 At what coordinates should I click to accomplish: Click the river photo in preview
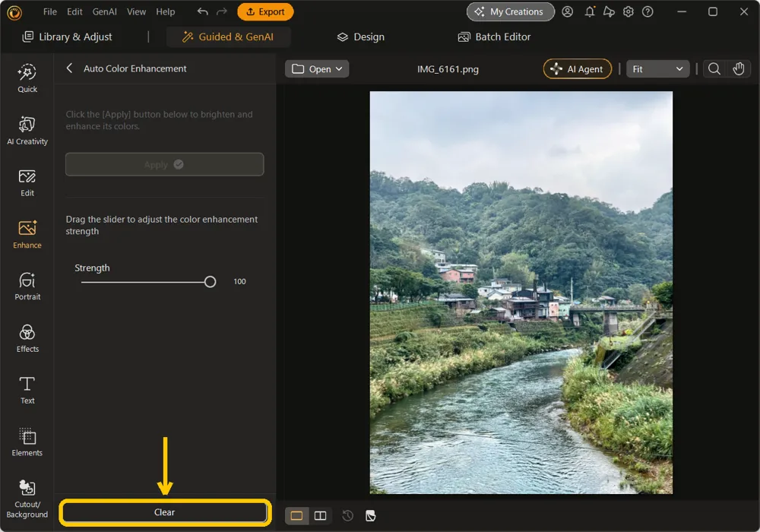[521, 293]
